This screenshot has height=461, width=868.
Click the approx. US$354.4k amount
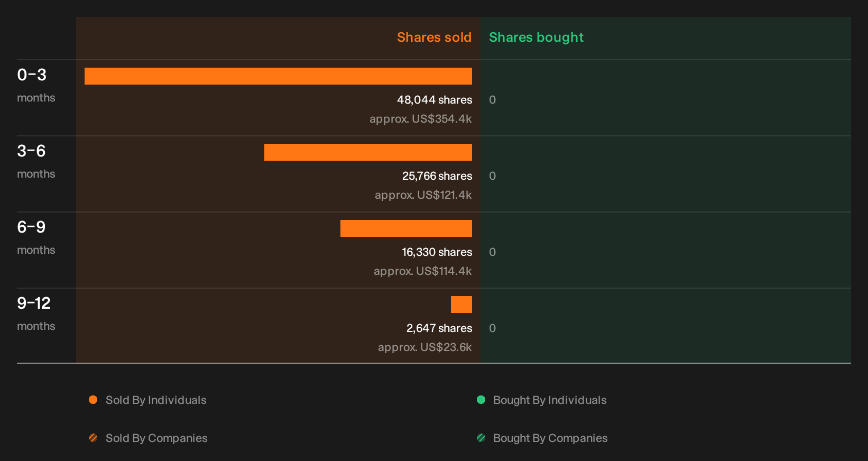421,119
